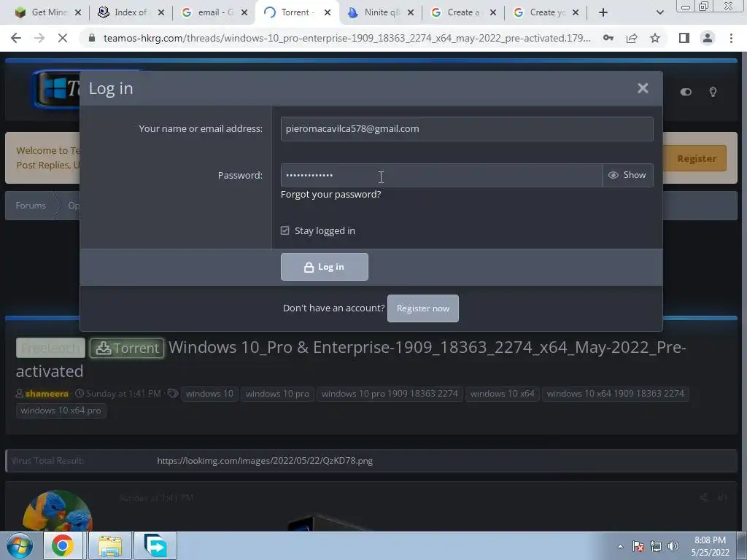This screenshot has height=560, width=747.
Task: Open Chrome three-dot menu
Action: (731, 38)
